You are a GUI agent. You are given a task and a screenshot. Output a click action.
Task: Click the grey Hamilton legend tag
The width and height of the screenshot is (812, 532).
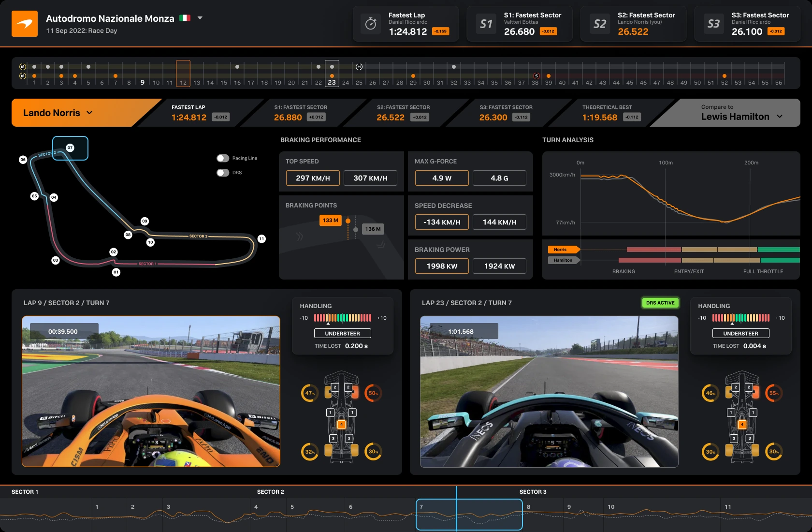(564, 260)
